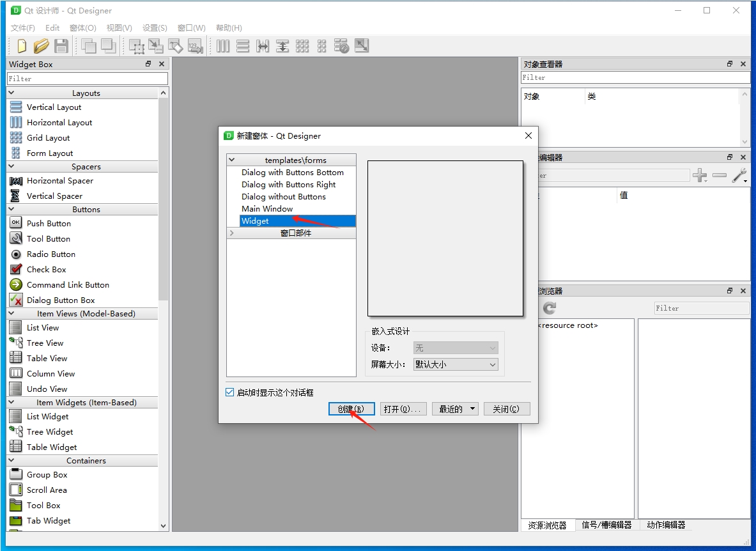756x551 pixels.
Task: Collapse the Spacers section in Widget Box
Action: (12, 166)
